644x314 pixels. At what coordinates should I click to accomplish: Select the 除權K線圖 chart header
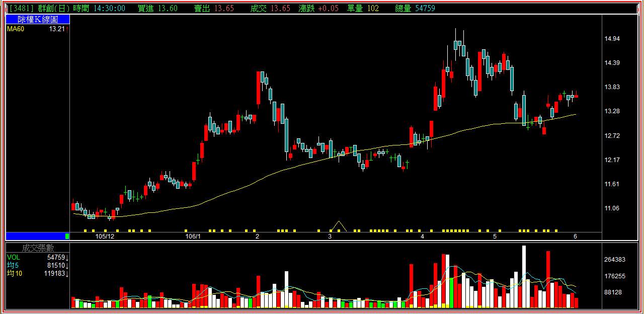[38, 19]
